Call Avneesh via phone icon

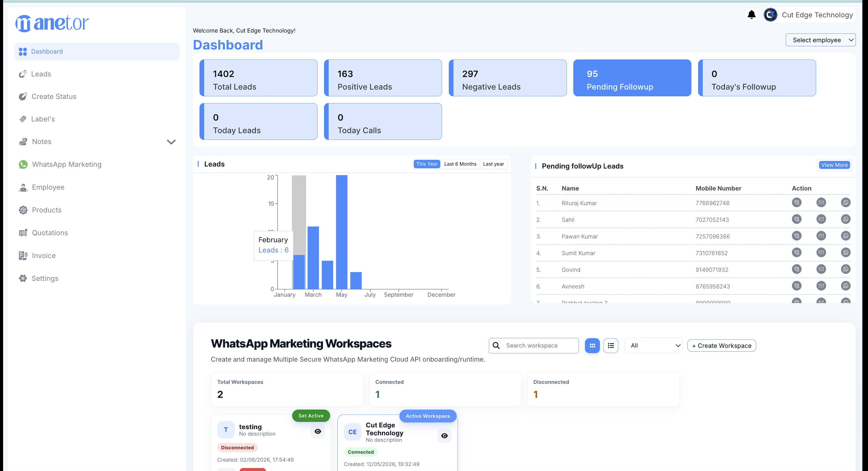click(x=797, y=286)
